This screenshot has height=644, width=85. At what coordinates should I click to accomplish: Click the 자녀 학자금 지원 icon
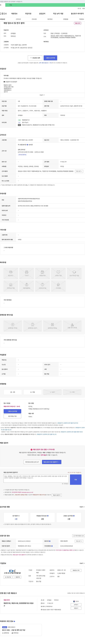pyautogui.click(x=74, y=274)
